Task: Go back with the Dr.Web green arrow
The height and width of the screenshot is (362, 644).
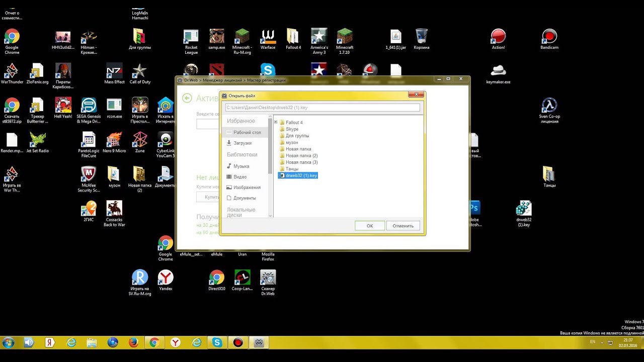Action: tap(187, 98)
